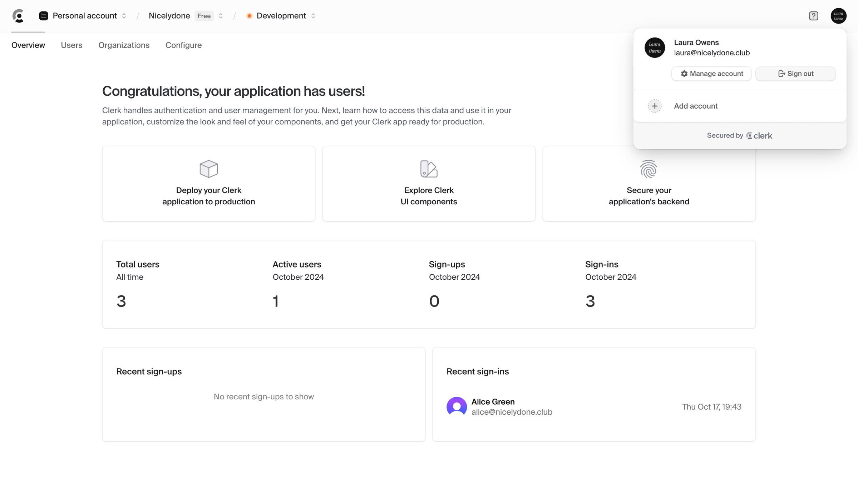Click the Alice Green name in recent sign-ins
The image size is (858, 504).
tap(493, 402)
